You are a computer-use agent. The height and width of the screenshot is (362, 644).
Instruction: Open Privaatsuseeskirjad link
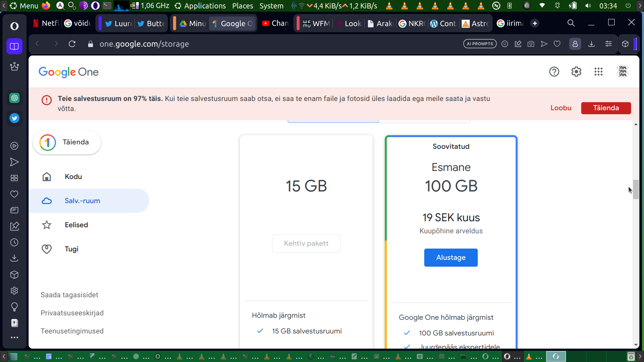pos(72,313)
